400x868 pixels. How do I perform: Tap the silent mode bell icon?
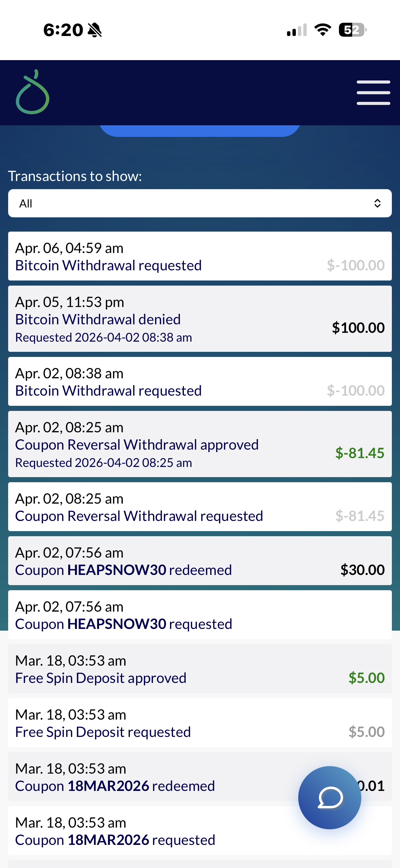[x=95, y=30]
